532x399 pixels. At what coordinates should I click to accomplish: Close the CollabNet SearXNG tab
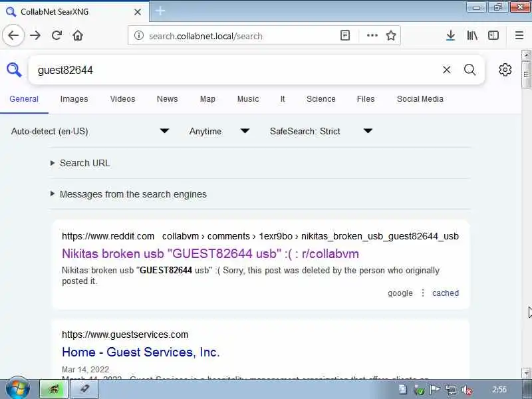[138, 12]
